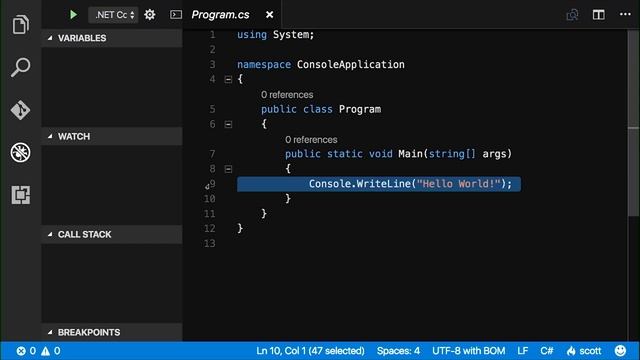
Task: Open the .NET Core configuration dropdown
Action: (113, 15)
